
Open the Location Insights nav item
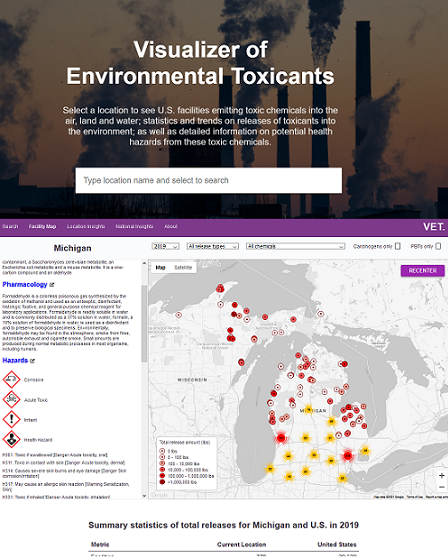tap(86, 226)
